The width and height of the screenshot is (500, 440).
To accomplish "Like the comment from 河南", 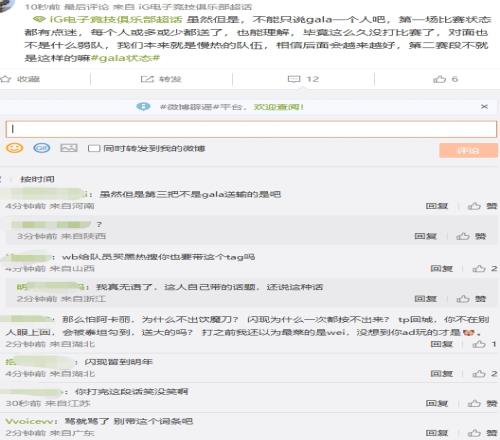I will 474,206.
